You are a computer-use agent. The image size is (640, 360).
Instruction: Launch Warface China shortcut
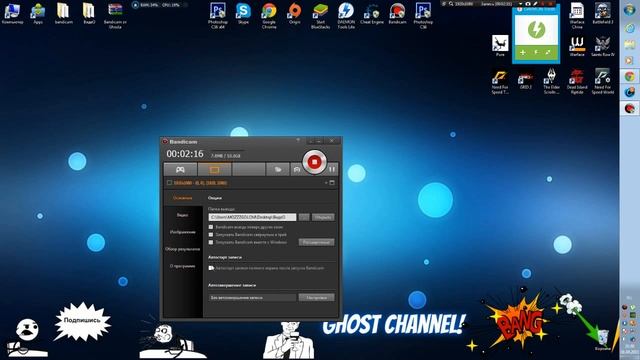[577, 16]
